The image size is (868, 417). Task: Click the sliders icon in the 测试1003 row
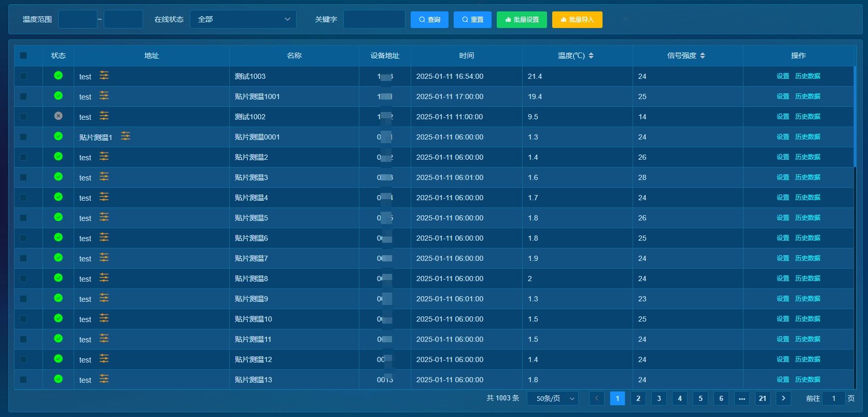point(104,76)
